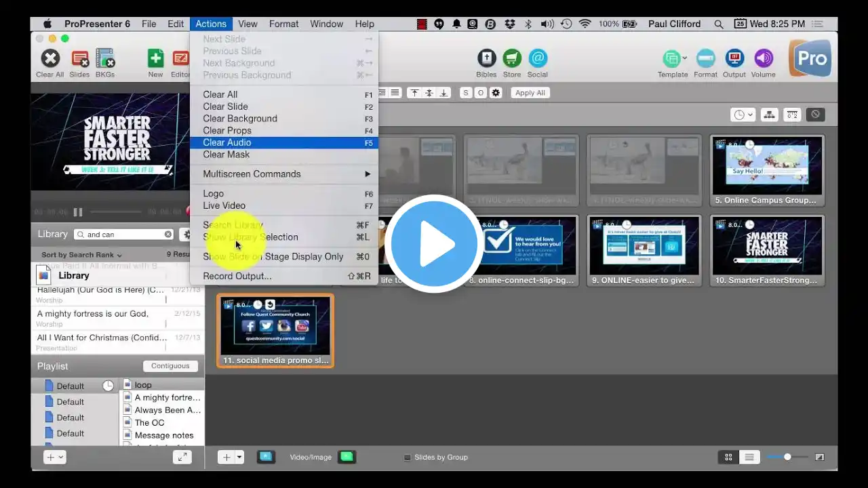The image size is (868, 488).
Task: Choose Clear Audio from Actions menu
Action: pyautogui.click(x=284, y=142)
